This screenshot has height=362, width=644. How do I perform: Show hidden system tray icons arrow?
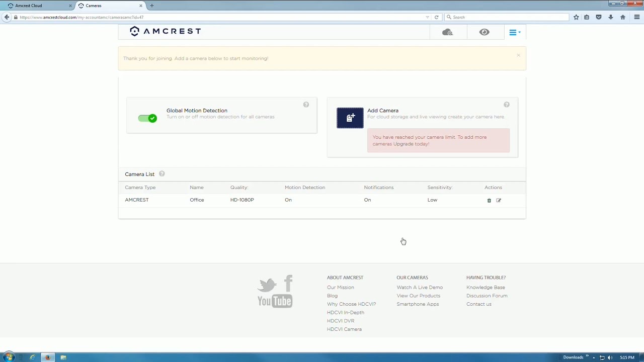(594, 357)
